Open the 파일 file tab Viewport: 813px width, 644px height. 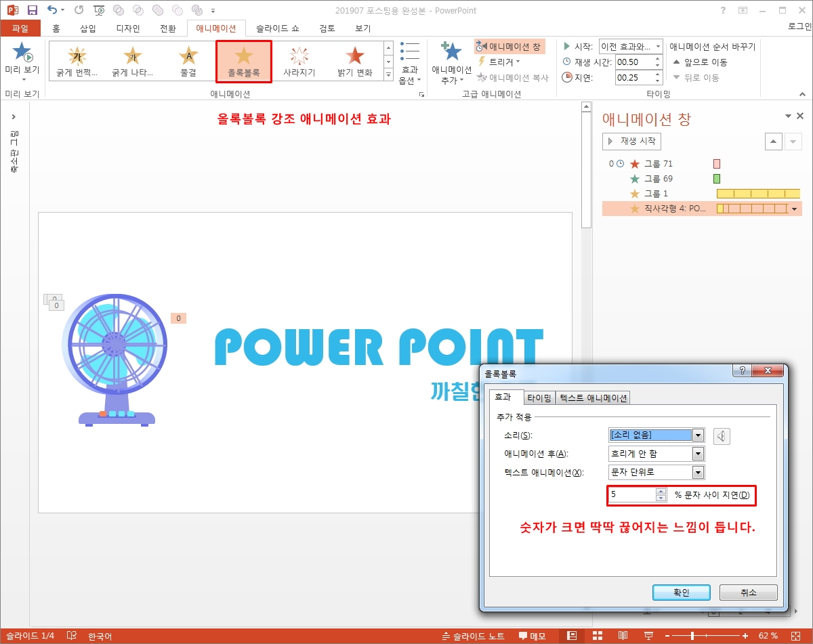(20, 28)
